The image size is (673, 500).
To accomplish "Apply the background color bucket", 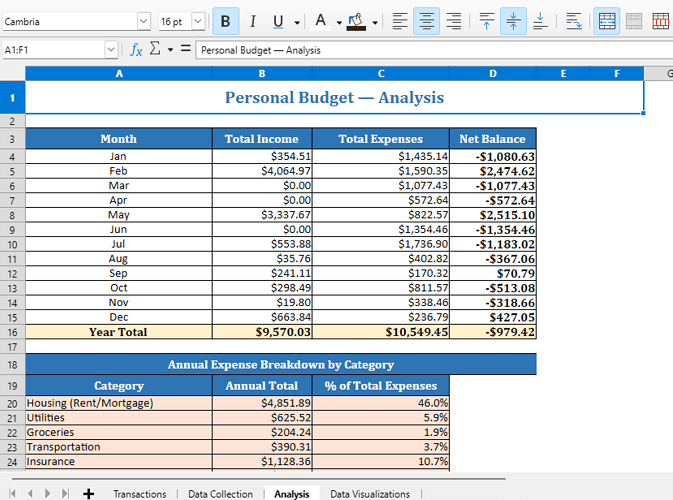I will click(x=356, y=21).
